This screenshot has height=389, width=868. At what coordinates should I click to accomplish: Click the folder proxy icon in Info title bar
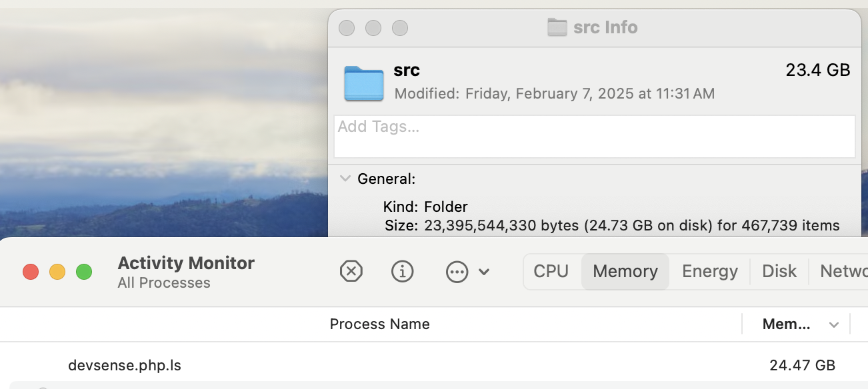[x=557, y=27]
